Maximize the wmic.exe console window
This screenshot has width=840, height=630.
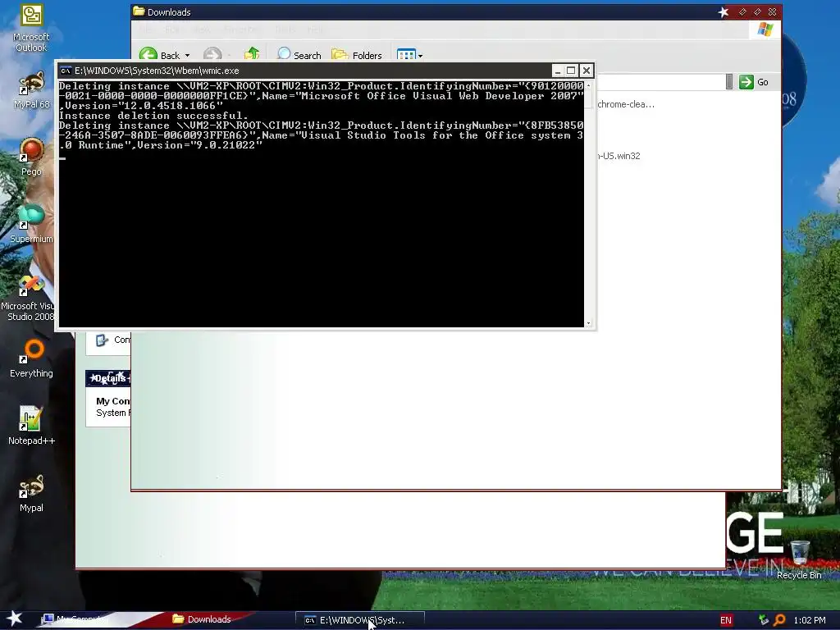click(x=571, y=71)
